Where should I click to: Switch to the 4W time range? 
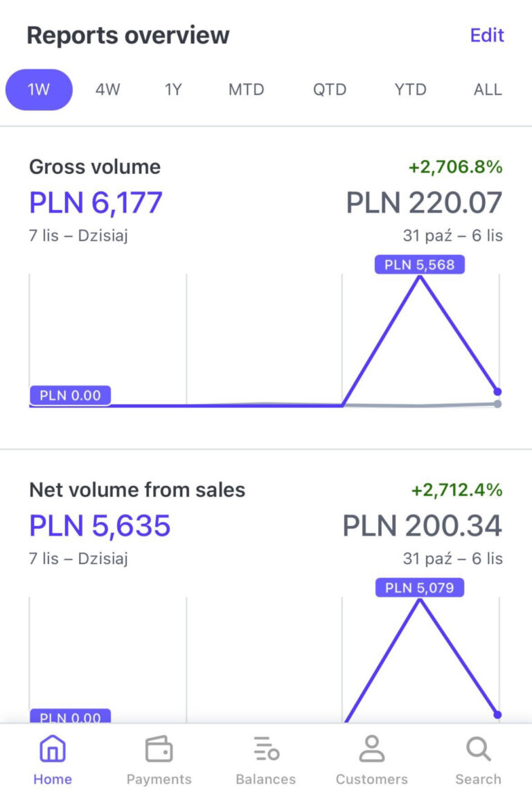pyautogui.click(x=107, y=89)
